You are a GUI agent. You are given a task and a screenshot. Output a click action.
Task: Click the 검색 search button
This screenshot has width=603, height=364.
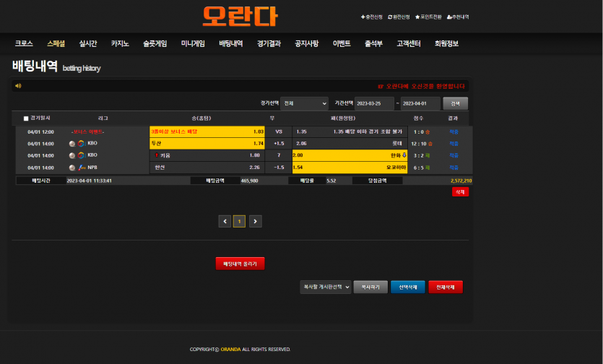[455, 103]
